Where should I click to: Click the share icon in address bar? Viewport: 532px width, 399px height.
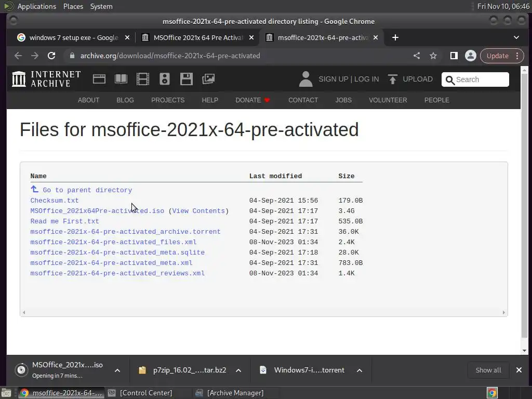click(x=417, y=56)
